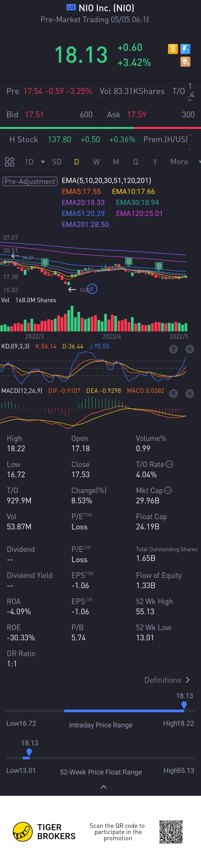Tap the Total Outstanding Shares 1.65B value
201x868 pixels.
pyautogui.click(x=146, y=558)
